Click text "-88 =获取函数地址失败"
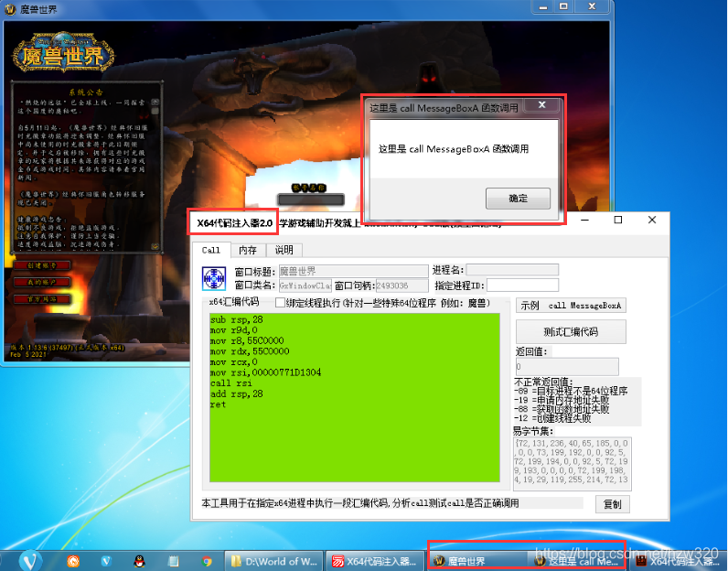Screen dimensions: 728x571 [562, 409]
